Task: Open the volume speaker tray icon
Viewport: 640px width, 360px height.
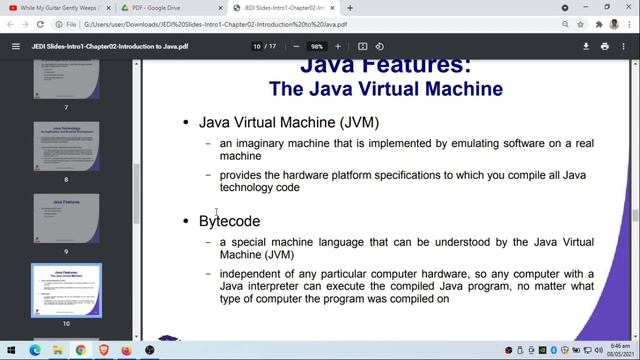Action: pyautogui.click(x=598, y=350)
